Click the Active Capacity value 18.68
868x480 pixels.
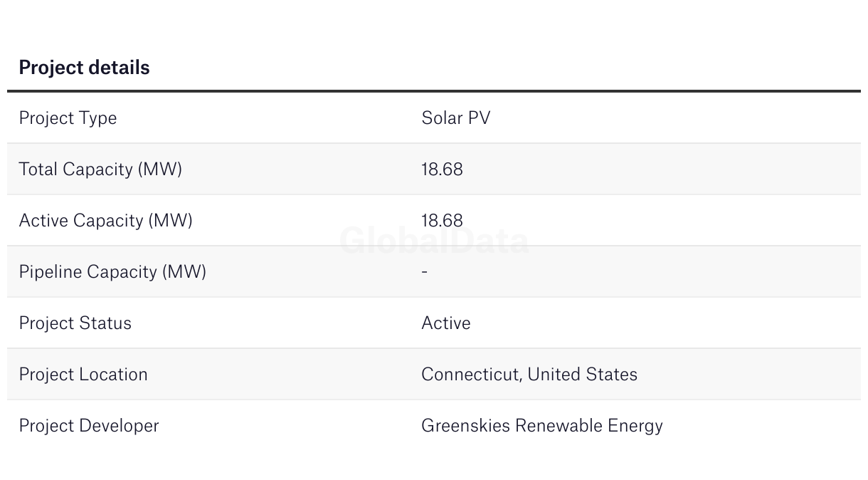(442, 220)
